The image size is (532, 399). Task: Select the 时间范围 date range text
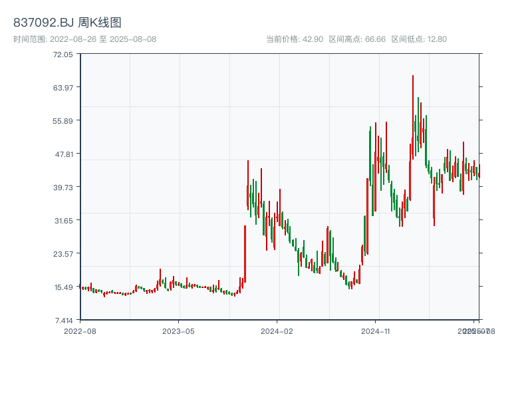click(x=84, y=39)
